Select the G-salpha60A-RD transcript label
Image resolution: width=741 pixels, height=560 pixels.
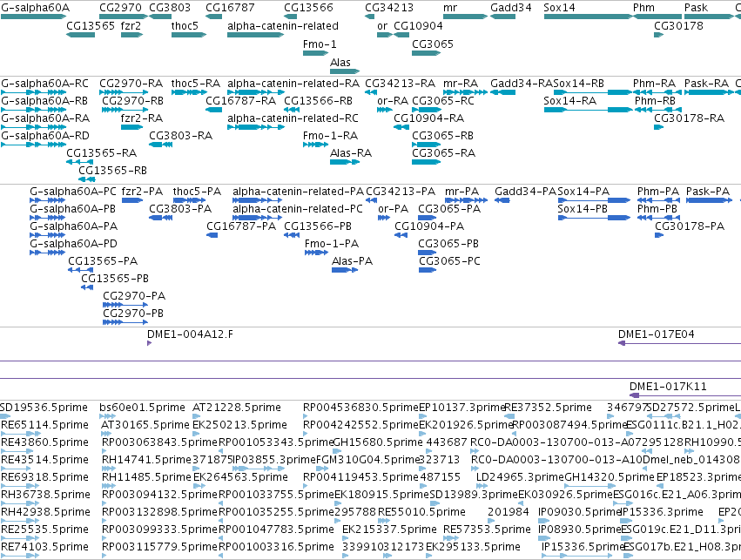click(45, 136)
